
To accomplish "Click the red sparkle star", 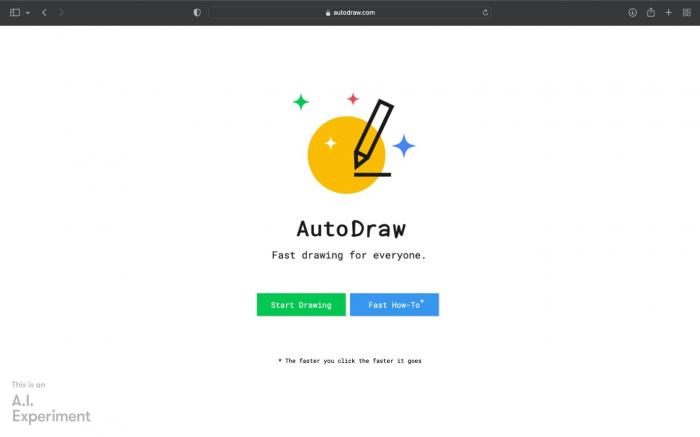I will pyautogui.click(x=353, y=99).
